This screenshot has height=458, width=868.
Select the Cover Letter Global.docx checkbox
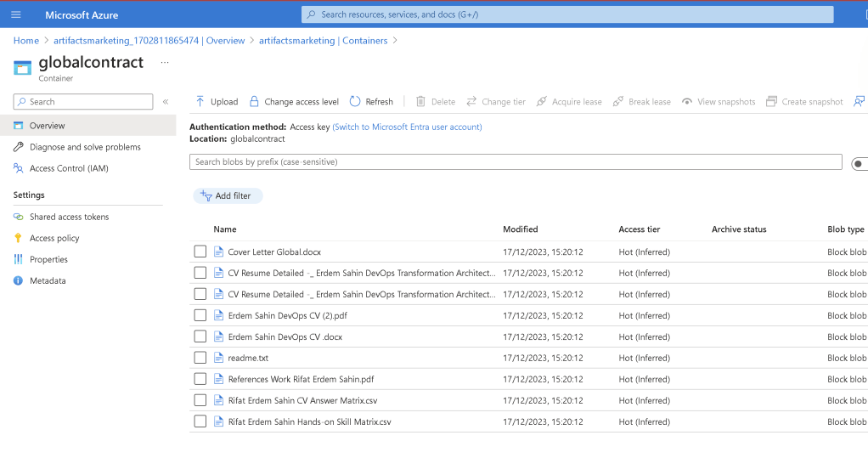(200, 252)
